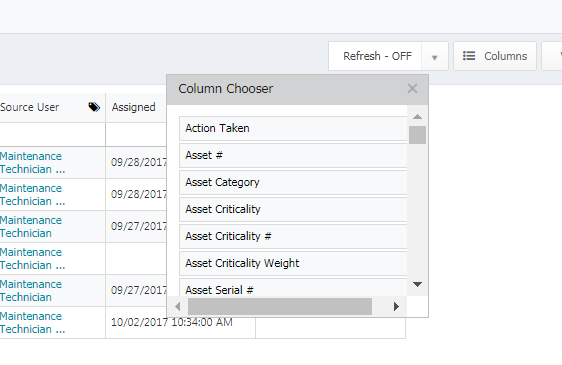Screen dimensions: 562x365
Task: Click the scroll left arrow in Column Chooser
Action: 177,307
